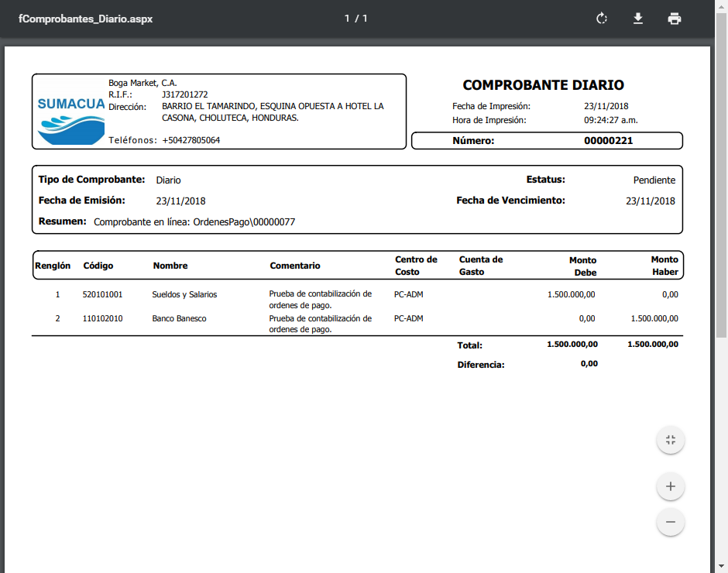728x573 pixels.
Task: Click the COMPROBANTE DIARIO heading
Action: [x=543, y=85]
